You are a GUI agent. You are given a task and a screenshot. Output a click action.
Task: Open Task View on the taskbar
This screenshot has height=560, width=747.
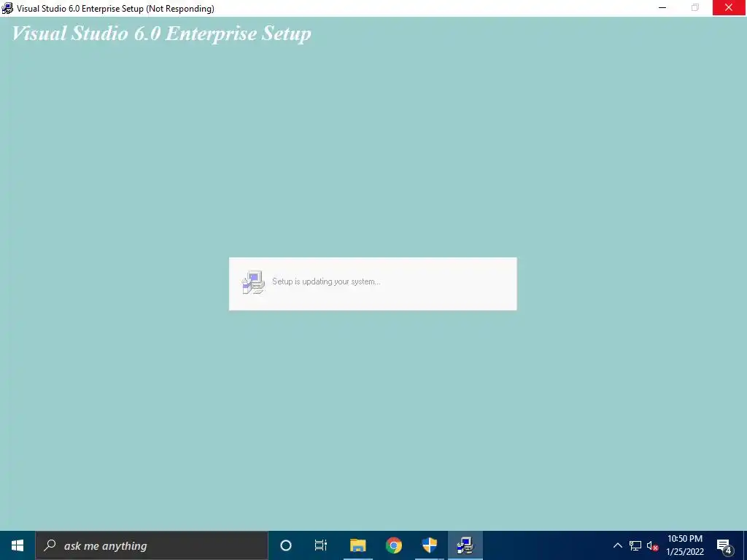click(321, 545)
